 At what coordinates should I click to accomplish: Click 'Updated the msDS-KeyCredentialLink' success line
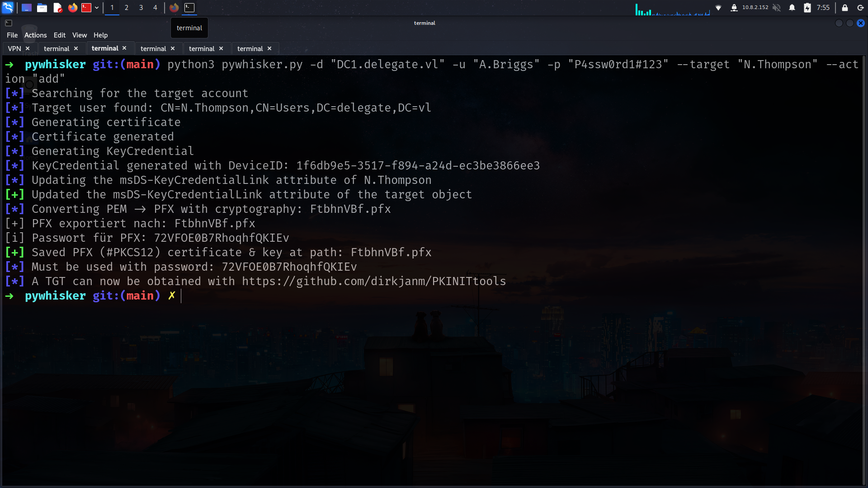click(x=239, y=194)
